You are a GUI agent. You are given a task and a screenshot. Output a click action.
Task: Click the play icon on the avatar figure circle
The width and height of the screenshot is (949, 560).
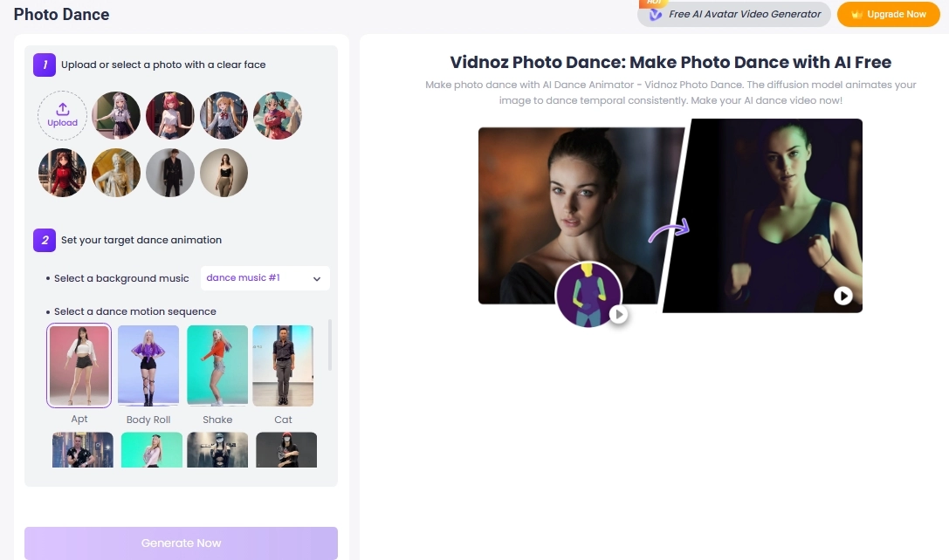tap(620, 316)
